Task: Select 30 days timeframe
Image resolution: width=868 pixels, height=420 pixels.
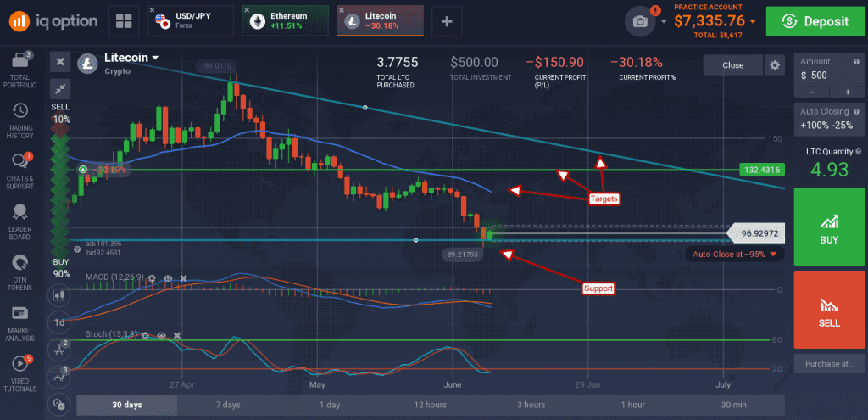Action: [127, 405]
